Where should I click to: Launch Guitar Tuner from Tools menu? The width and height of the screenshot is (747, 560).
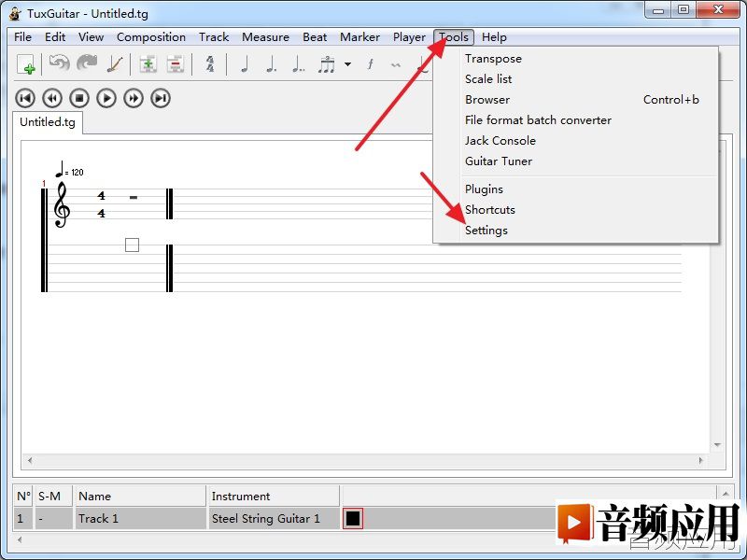[x=575, y=161]
